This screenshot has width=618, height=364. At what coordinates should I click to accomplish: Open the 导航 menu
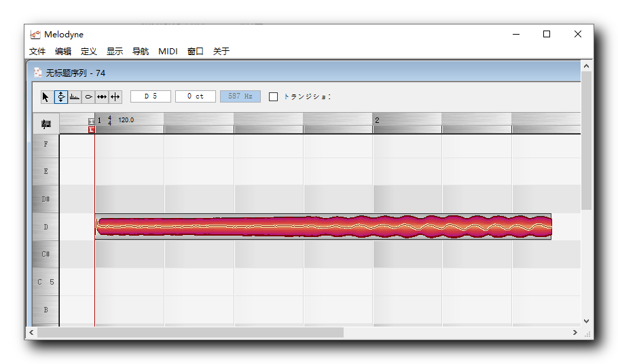(x=141, y=51)
